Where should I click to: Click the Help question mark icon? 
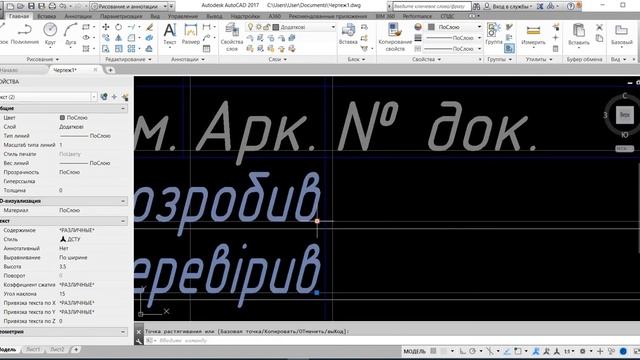[571, 6]
